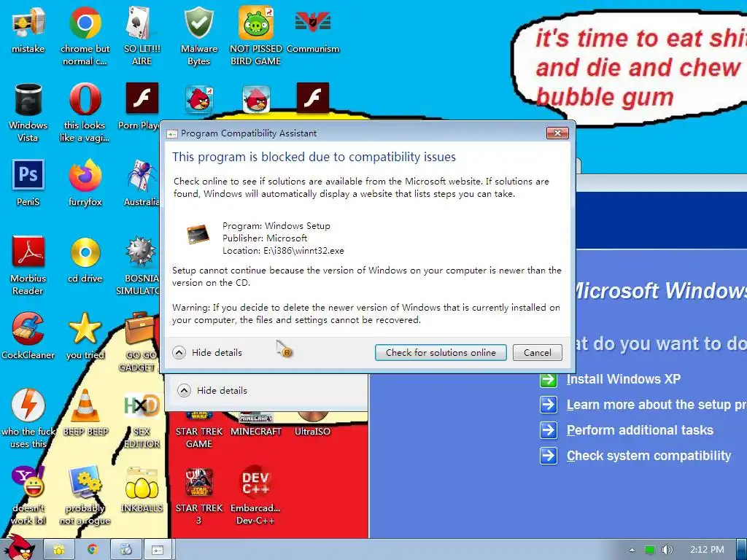This screenshot has width=747, height=560.
Task: Open Chrome from the taskbar
Action: pyautogui.click(x=93, y=550)
